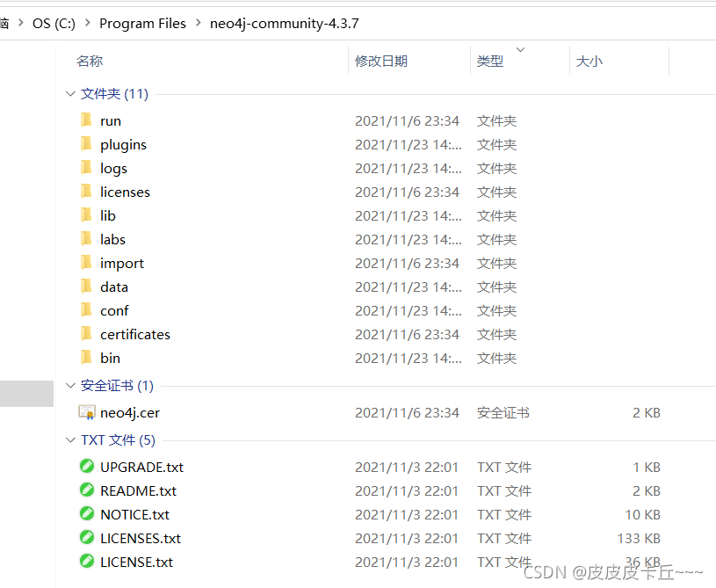Select the file name UPGRADE.txt
This screenshot has height=588, width=716.
[x=141, y=467]
